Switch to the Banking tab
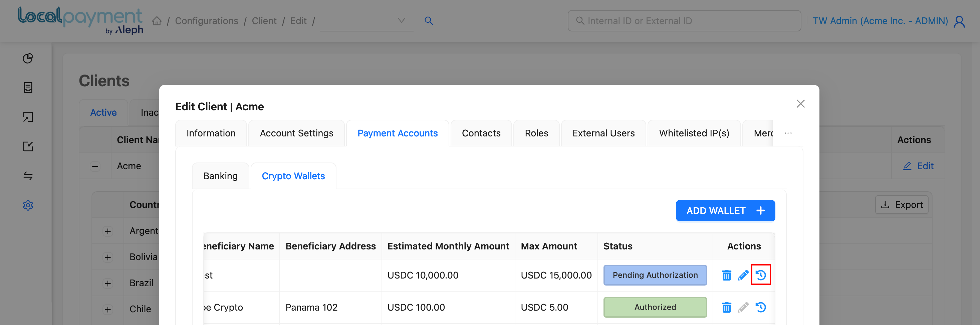The width and height of the screenshot is (980, 325). [220, 176]
